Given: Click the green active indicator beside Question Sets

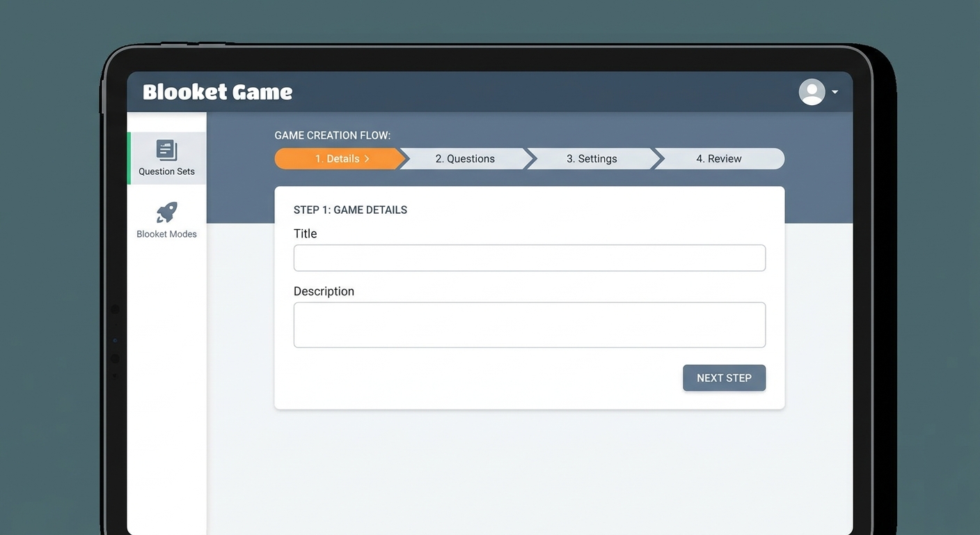Looking at the screenshot, I should tap(129, 158).
